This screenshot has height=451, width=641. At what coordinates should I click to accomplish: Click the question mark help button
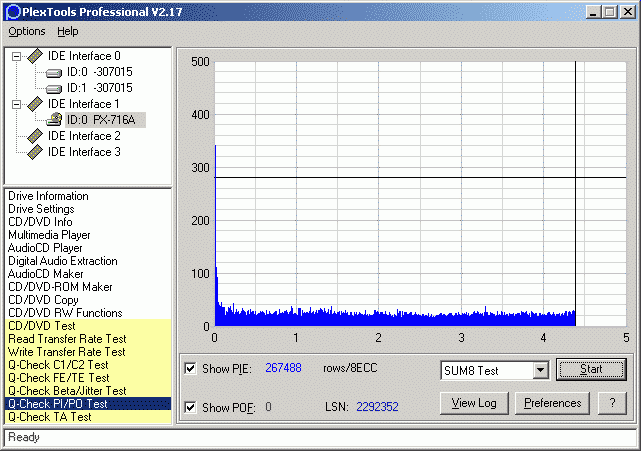tap(612, 403)
